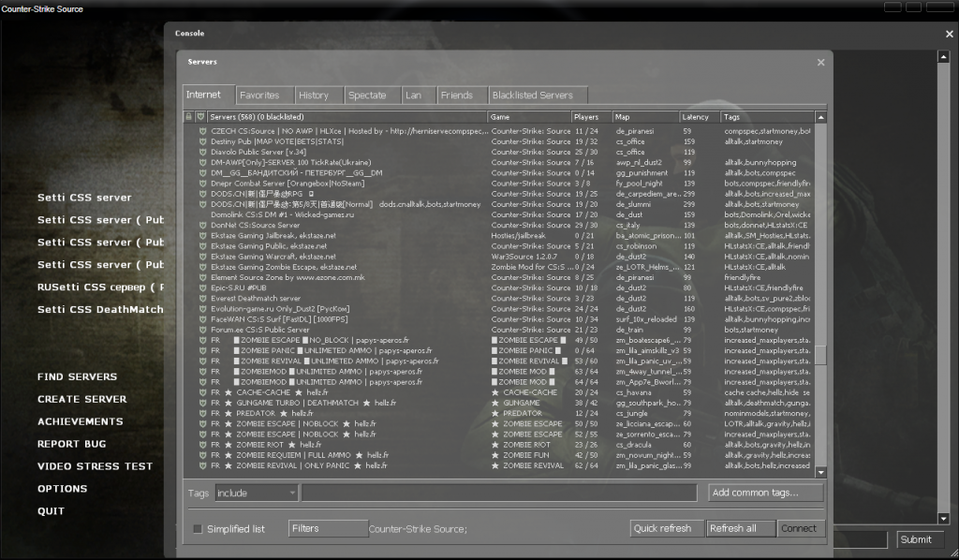This screenshot has width=959, height=560.
Task: Click shield icon of Diavolo Public Server row
Action: coord(202,153)
